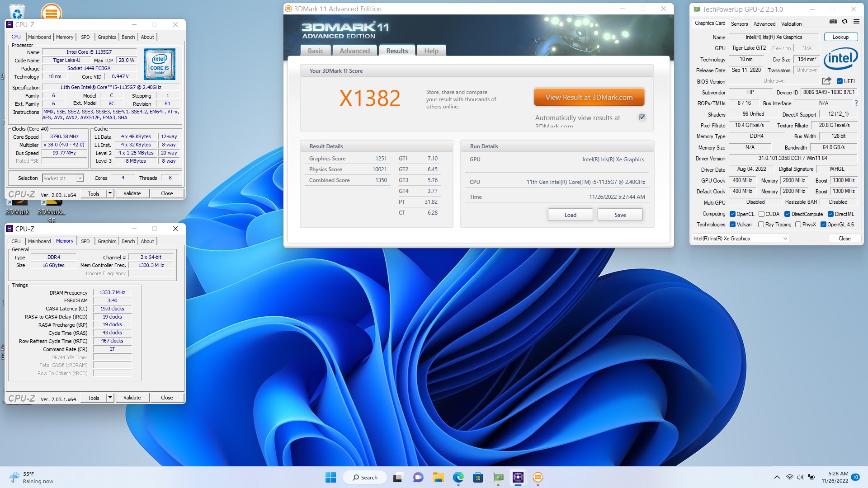This screenshot has height=488, width=868.
Task: Open the Recycle Bin on desktop
Action: click(x=17, y=11)
